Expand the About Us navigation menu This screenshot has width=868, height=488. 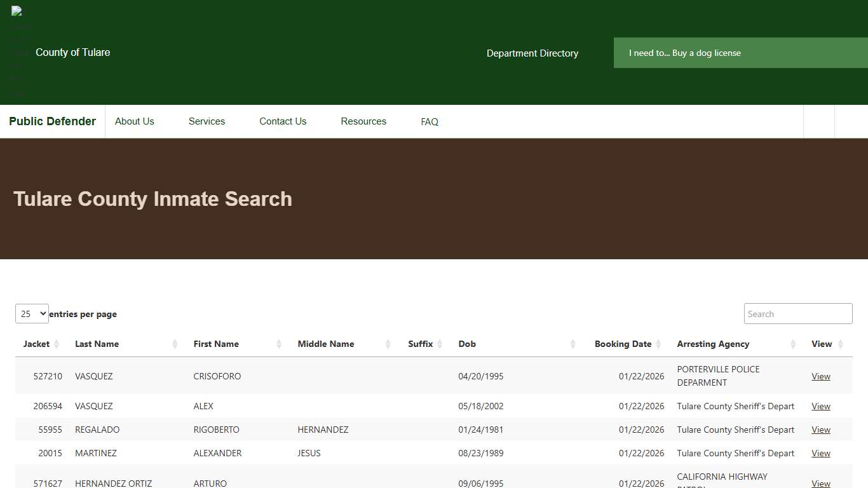point(134,121)
